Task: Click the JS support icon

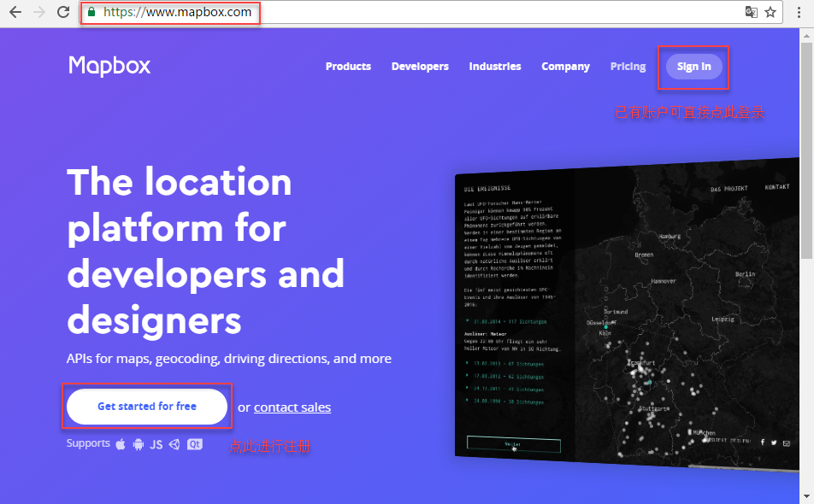Action: click(156, 443)
